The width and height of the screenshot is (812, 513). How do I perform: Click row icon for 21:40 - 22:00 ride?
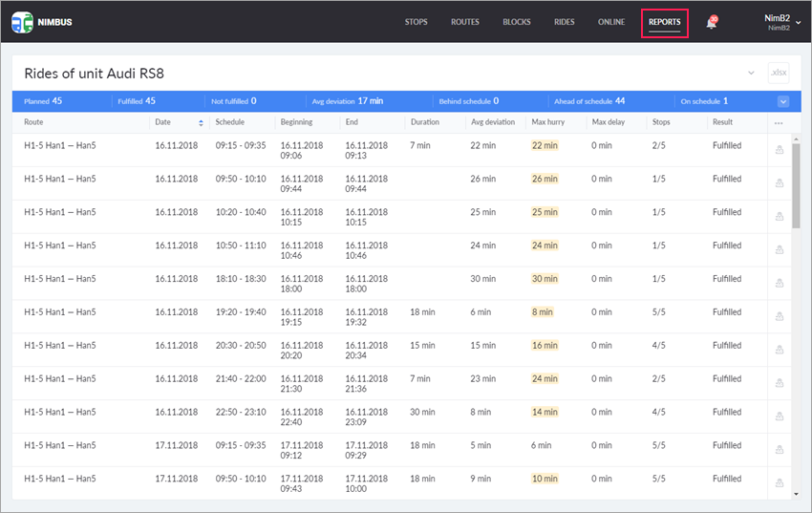click(x=779, y=383)
